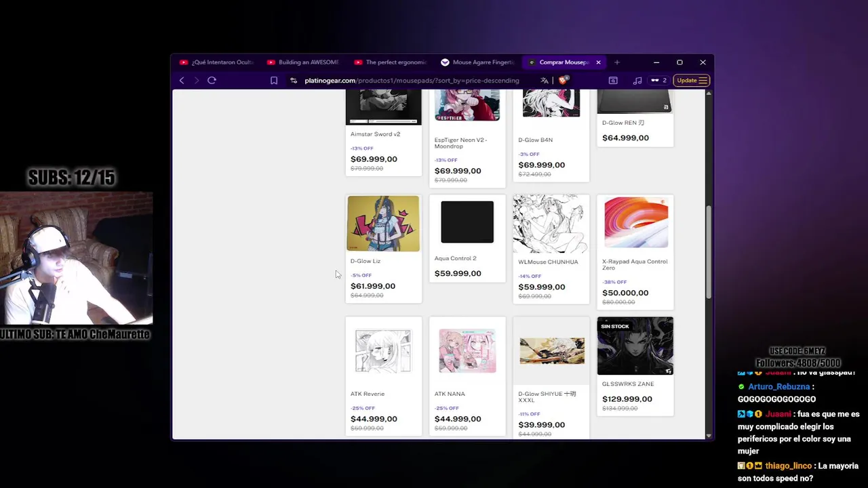Switch to 'Building an AWESOME' tab

[303, 62]
